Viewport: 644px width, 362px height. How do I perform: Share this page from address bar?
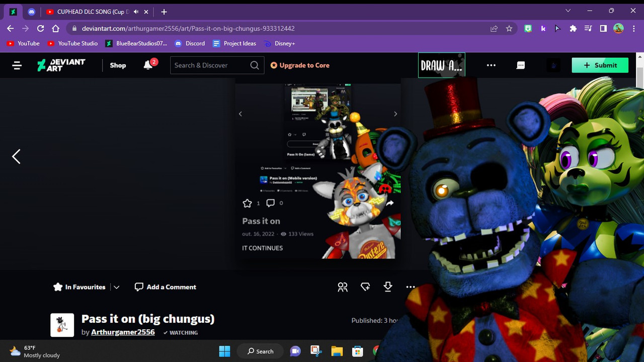(494, 29)
